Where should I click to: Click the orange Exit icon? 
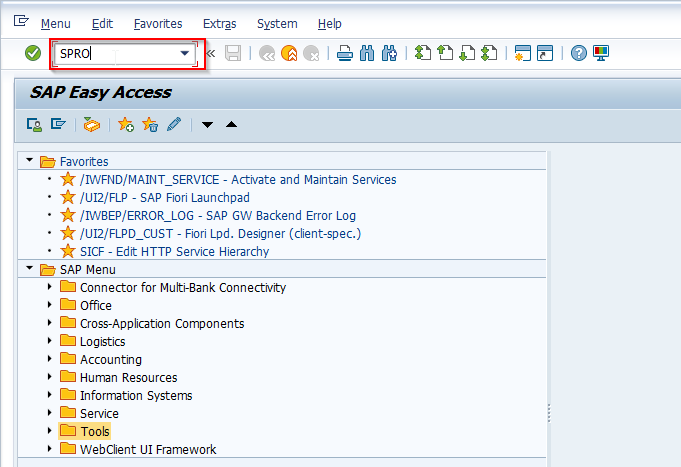coord(289,53)
